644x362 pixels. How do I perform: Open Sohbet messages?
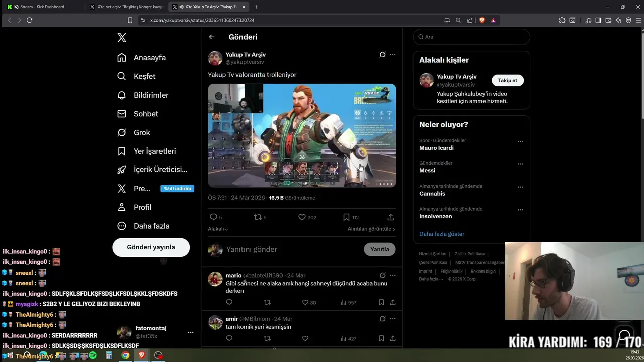[138, 114]
